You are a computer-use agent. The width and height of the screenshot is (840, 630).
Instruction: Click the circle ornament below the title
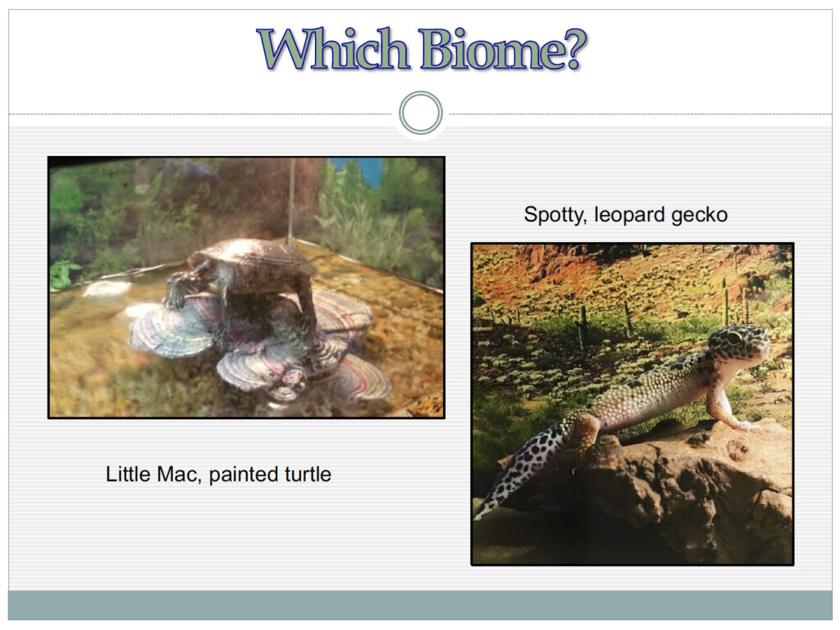[x=421, y=113]
